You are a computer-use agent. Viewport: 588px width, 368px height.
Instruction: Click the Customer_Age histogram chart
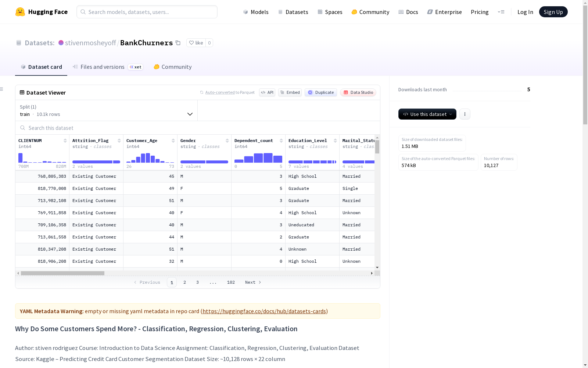click(x=150, y=158)
